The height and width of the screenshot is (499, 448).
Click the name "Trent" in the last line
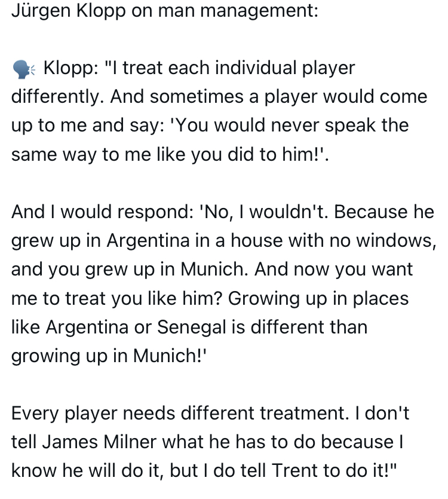click(x=294, y=471)
